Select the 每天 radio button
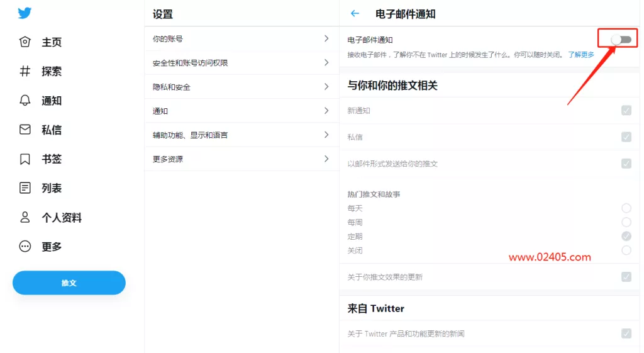644x353 pixels. [x=626, y=208]
